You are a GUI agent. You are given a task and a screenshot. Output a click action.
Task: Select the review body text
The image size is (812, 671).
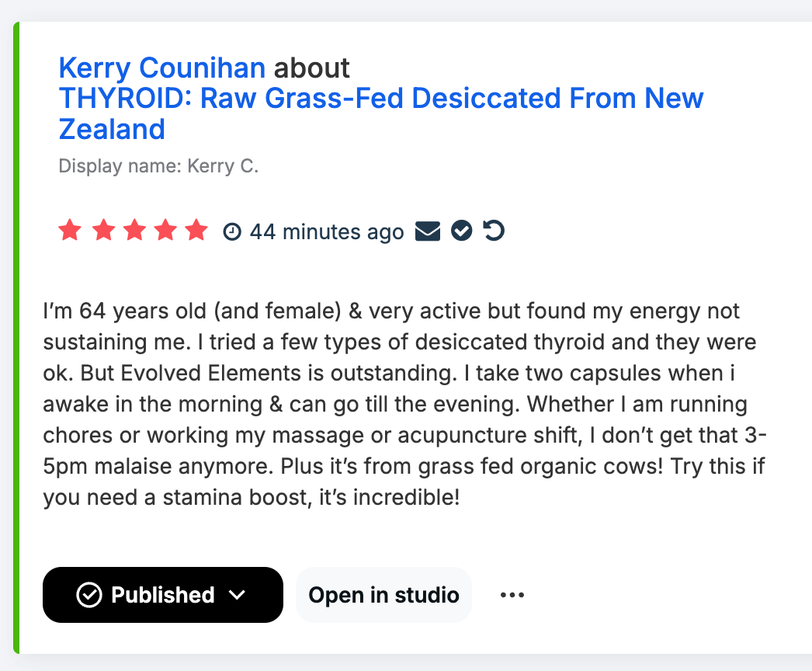tap(404, 404)
